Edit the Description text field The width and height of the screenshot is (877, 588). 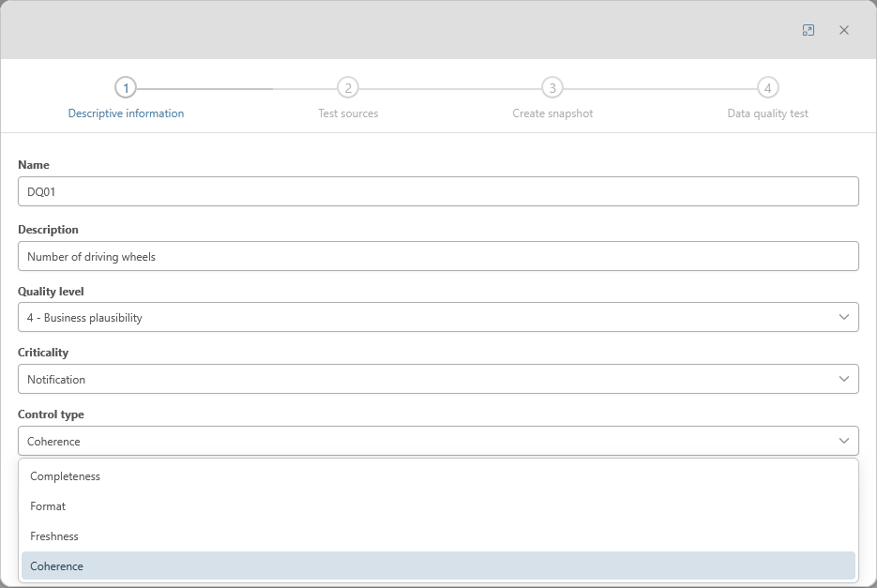(x=438, y=256)
